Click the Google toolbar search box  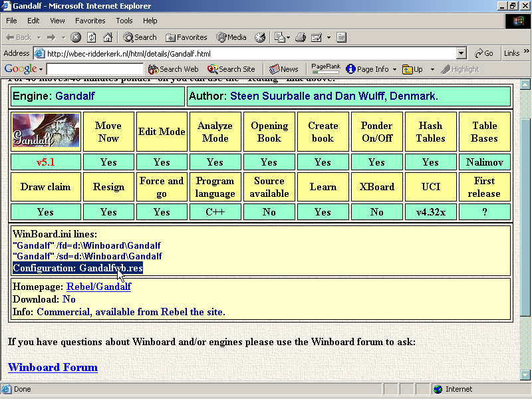(95, 69)
